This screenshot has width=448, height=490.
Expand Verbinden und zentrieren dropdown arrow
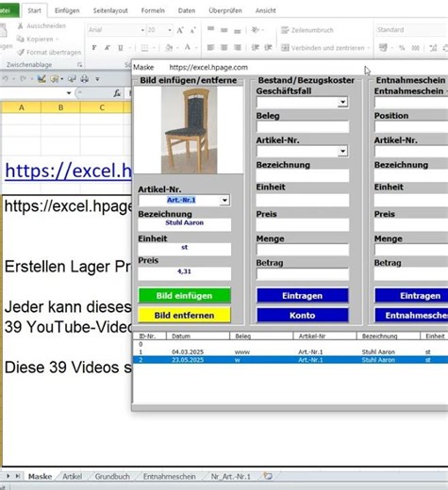point(368,48)
